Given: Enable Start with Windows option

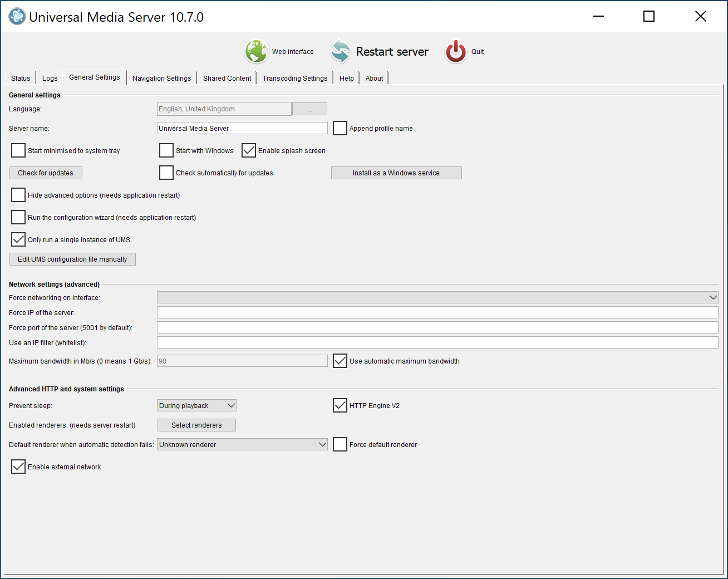Looking at the screenshot, I should [x=166, y=150].
